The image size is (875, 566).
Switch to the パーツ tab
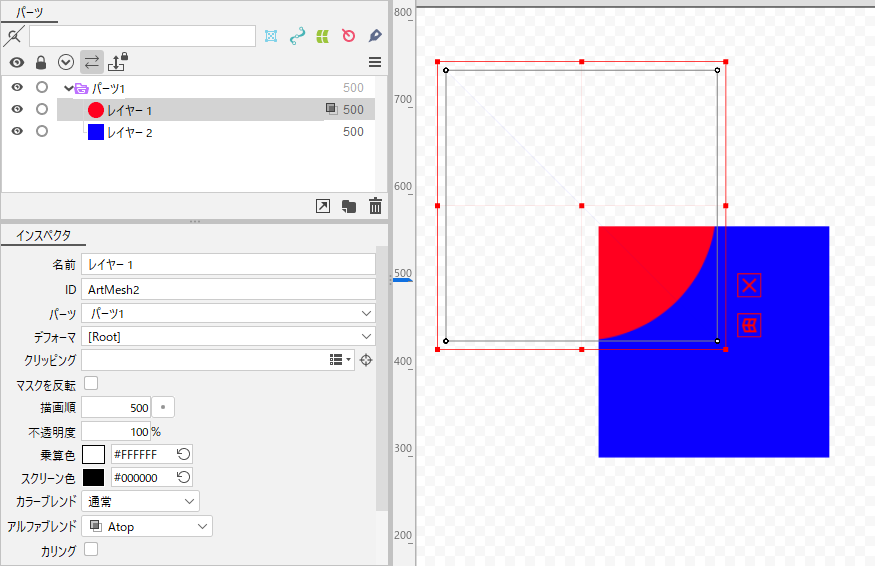click(30, 12)
